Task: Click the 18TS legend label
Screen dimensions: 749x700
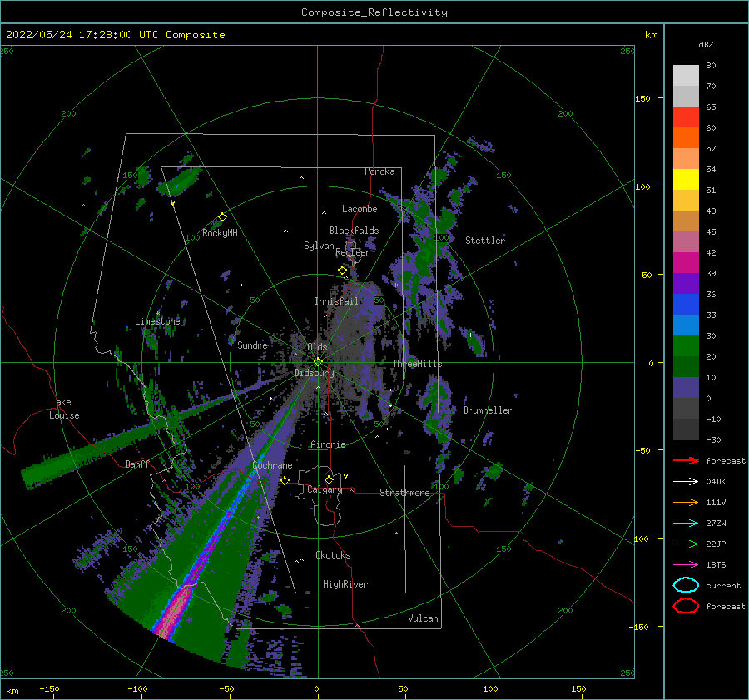Action: point(716,565)
